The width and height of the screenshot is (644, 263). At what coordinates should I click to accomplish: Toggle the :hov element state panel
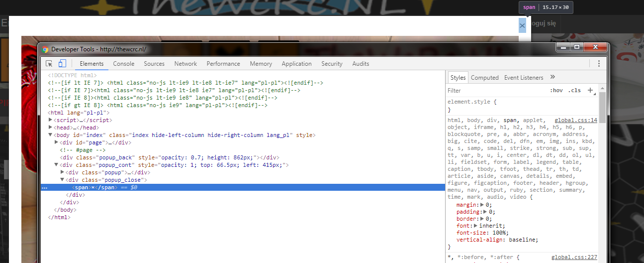coord(556,91)
